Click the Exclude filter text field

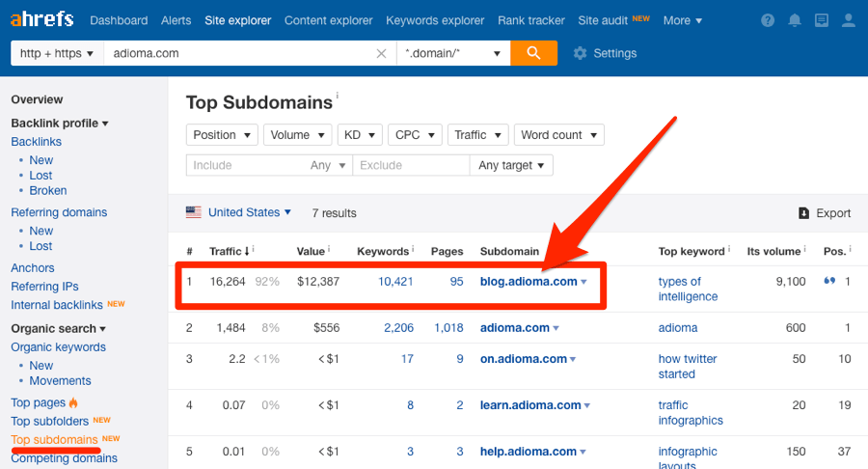pyautogui.click(x=411, y=165)
